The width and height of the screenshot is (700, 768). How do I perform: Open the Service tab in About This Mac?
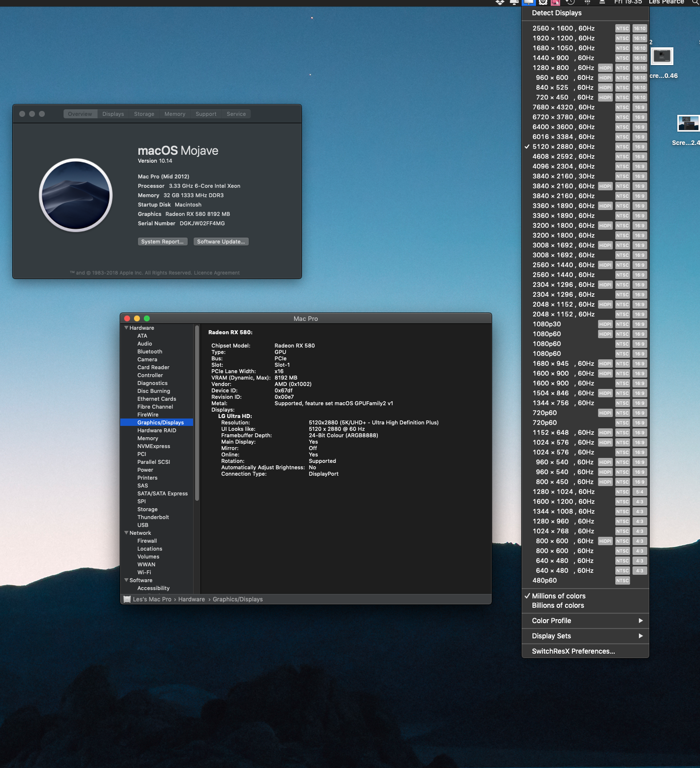point(236,114)
